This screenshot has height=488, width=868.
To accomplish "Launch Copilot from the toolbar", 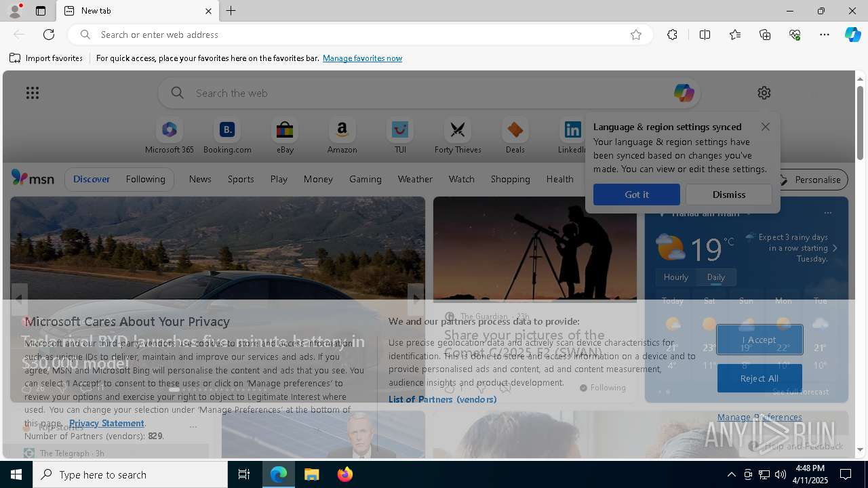I will (852, 35).
